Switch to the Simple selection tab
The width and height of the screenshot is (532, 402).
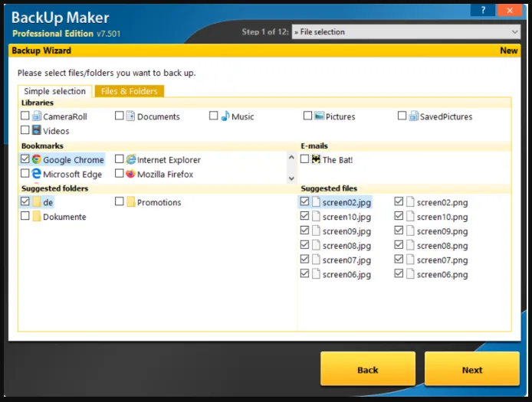pos(54,91)
